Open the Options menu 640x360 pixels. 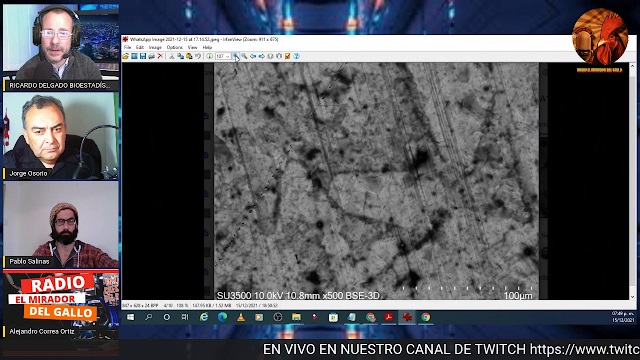tap(175, 47)
